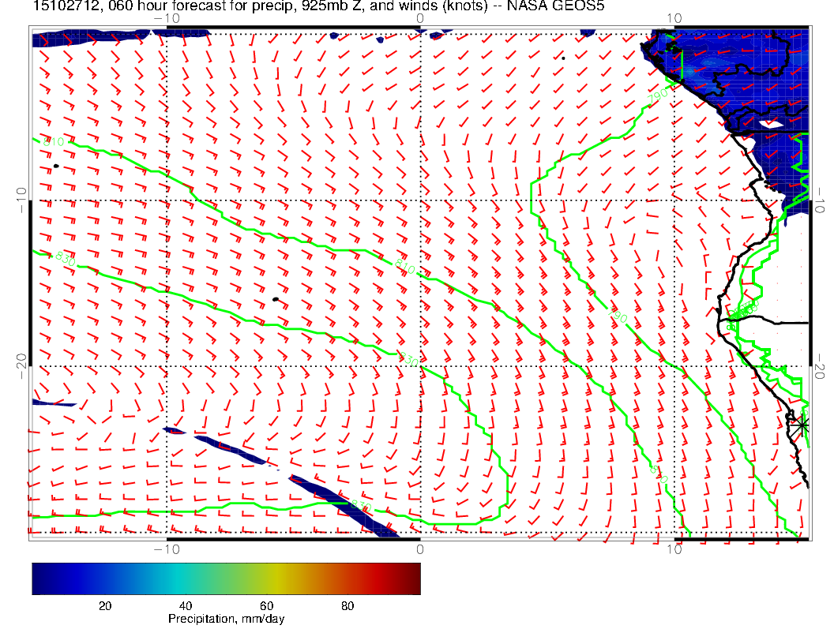
Task: Click the "Precipitation, mm/day" colorbar caption
Action: (226, 620)
